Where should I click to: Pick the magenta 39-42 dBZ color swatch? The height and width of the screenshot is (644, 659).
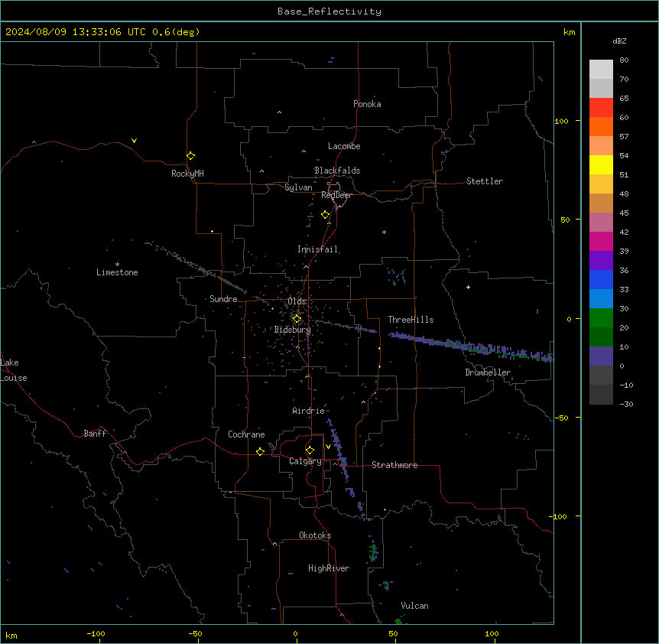click(x=601, y=241)
